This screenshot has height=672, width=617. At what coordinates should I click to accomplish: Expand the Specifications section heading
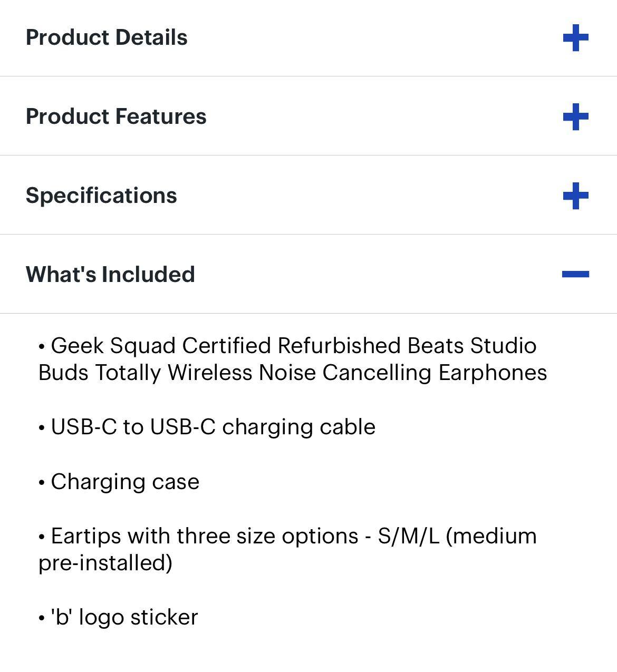(x=101, y=196)
